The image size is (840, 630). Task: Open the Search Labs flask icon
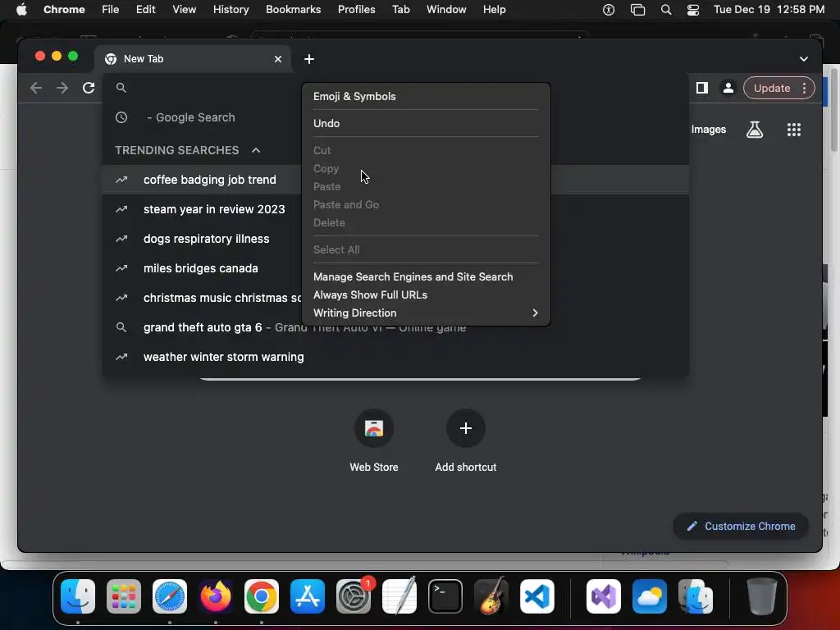pos(755,129)
